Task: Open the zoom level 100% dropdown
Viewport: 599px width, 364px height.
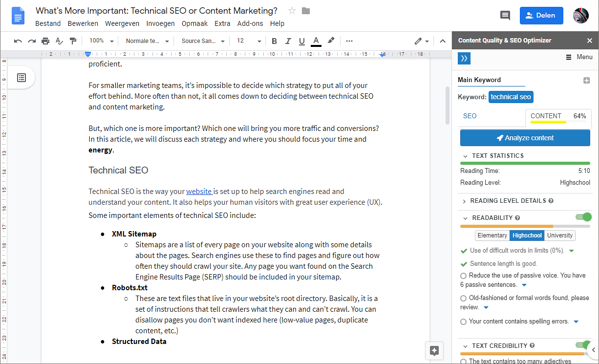Action: [x=102, y=41]
